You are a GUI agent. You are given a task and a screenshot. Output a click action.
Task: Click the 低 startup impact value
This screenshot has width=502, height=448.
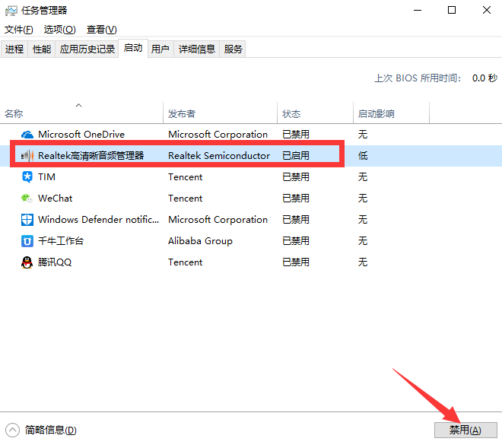[363, 156]
